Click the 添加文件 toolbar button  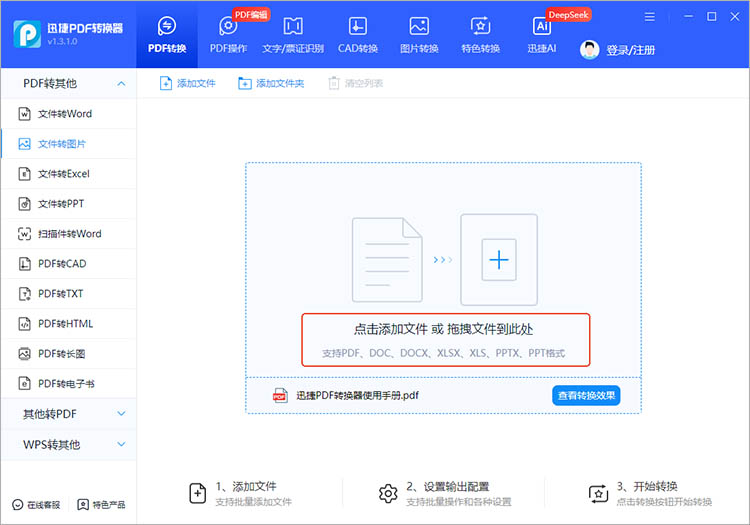pos(187,84)
